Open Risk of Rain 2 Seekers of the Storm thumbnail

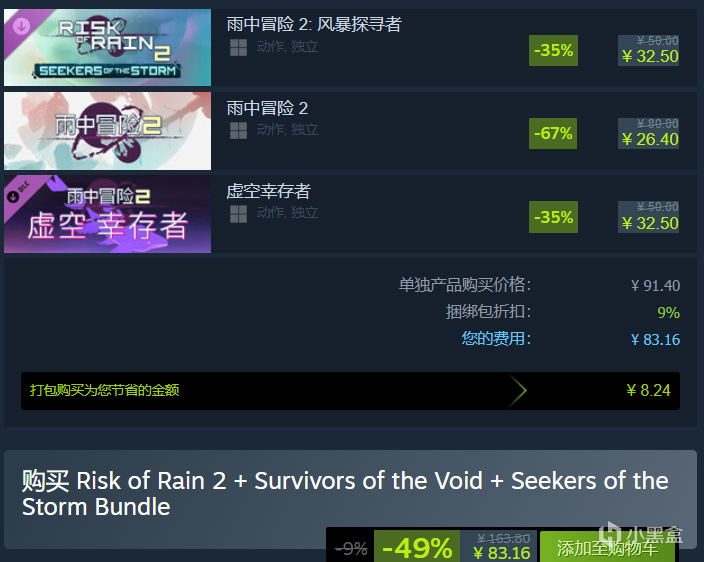(107, 47)
